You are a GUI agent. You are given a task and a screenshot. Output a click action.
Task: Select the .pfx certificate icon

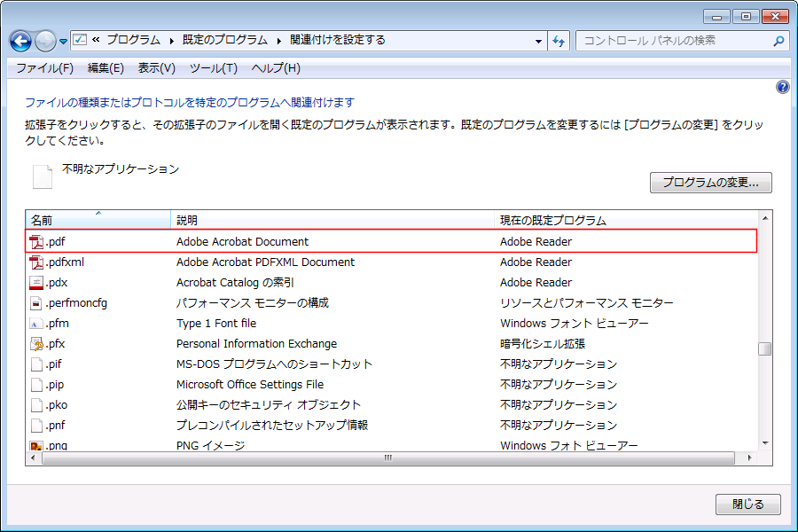click(36, 344)
